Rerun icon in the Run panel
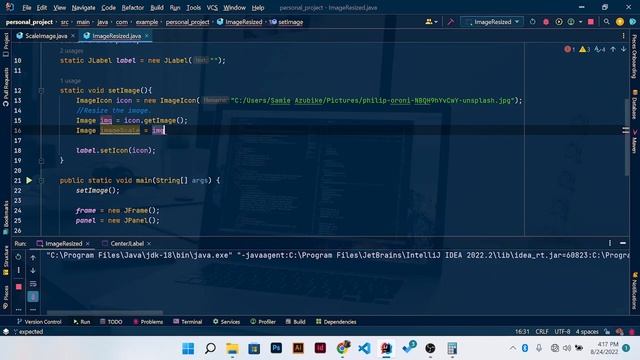Image resolution: width=640 pixels, height=360 pixels. [x=18, y=258]
